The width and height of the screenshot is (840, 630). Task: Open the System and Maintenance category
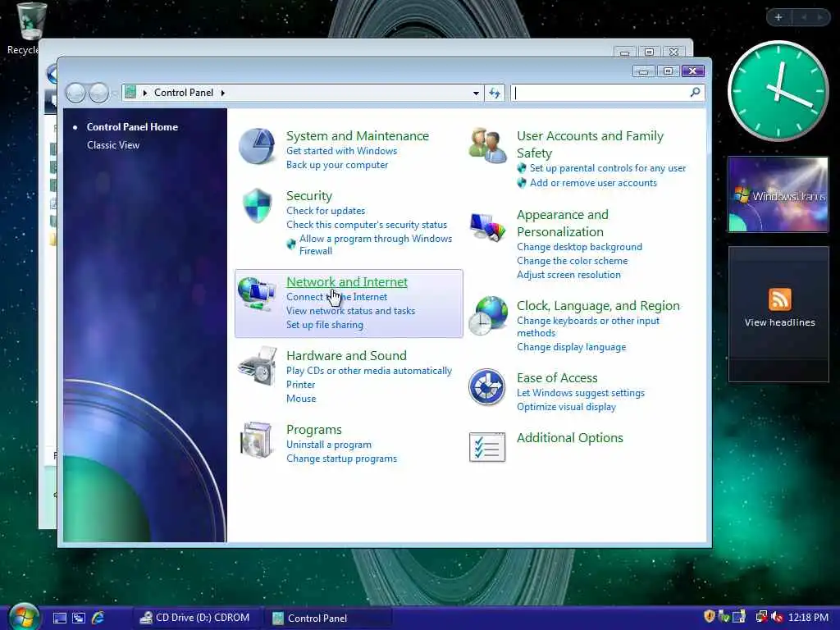click(x=358, y=136)
